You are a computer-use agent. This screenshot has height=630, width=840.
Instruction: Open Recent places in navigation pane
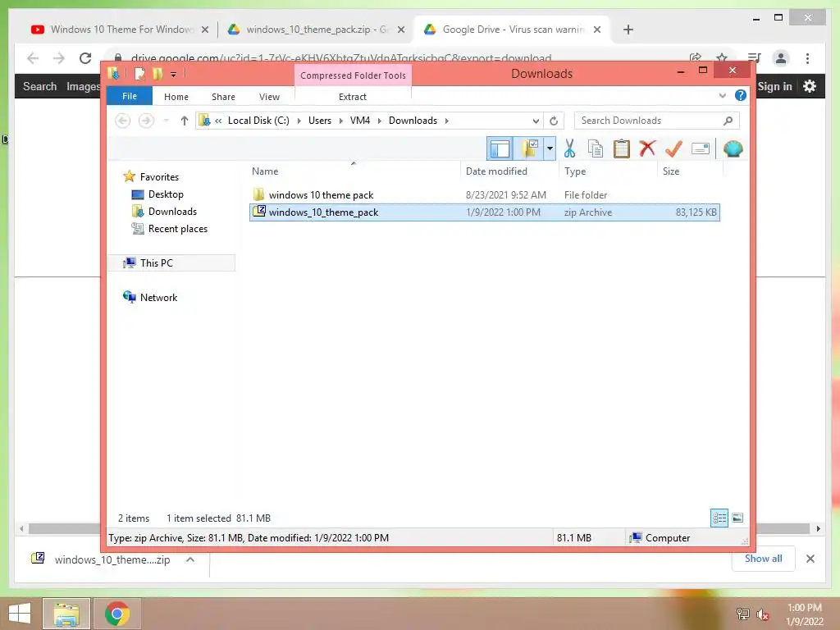(x=177, y=228)
